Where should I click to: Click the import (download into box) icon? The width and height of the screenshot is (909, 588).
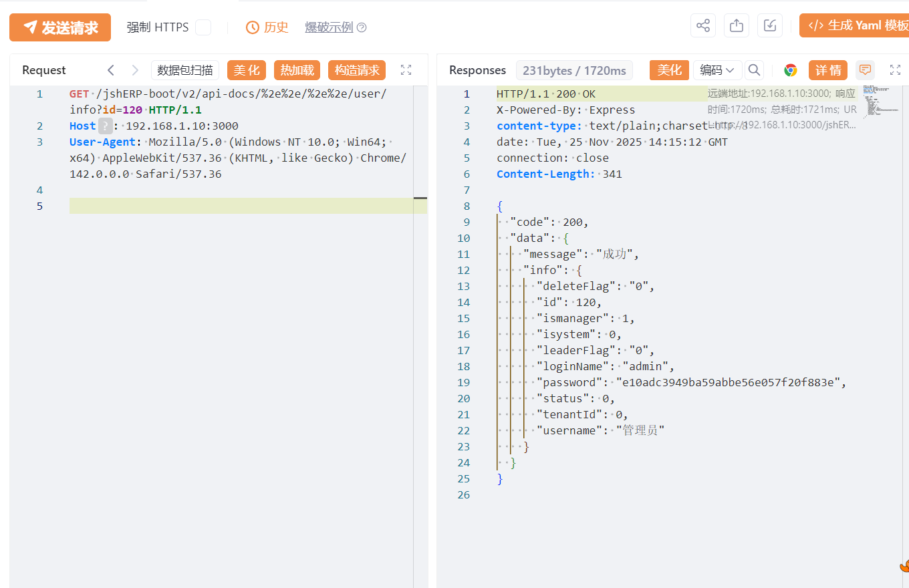click(770, 26)
